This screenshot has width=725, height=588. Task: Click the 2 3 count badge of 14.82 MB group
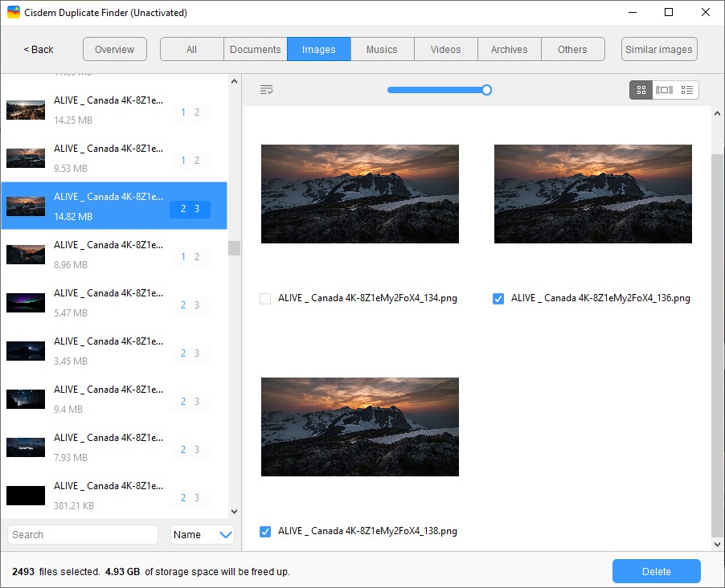click(190, 209)
